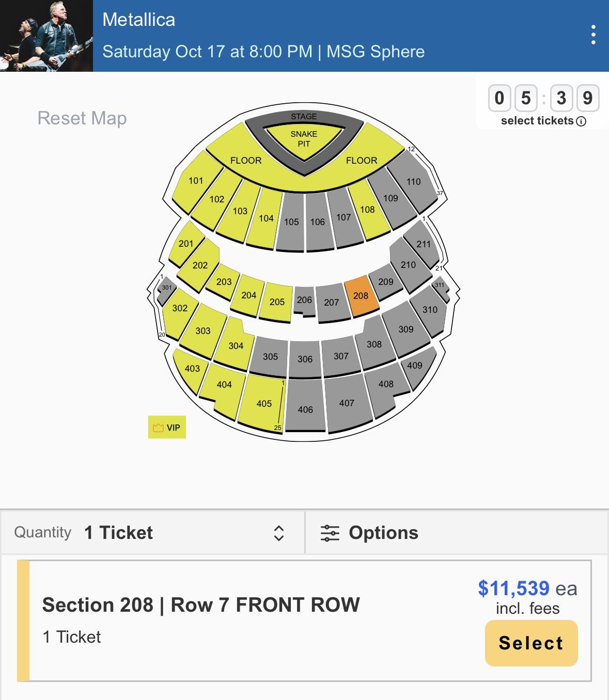Click the Metallica event thumbnail image
The image size is (609, 700).
click(x=46, y=36)
